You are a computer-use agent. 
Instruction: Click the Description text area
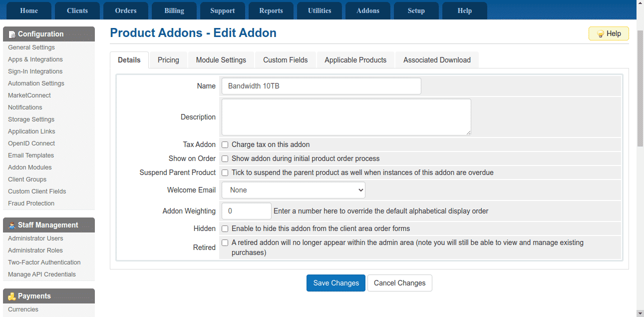[x=346, y=117]
